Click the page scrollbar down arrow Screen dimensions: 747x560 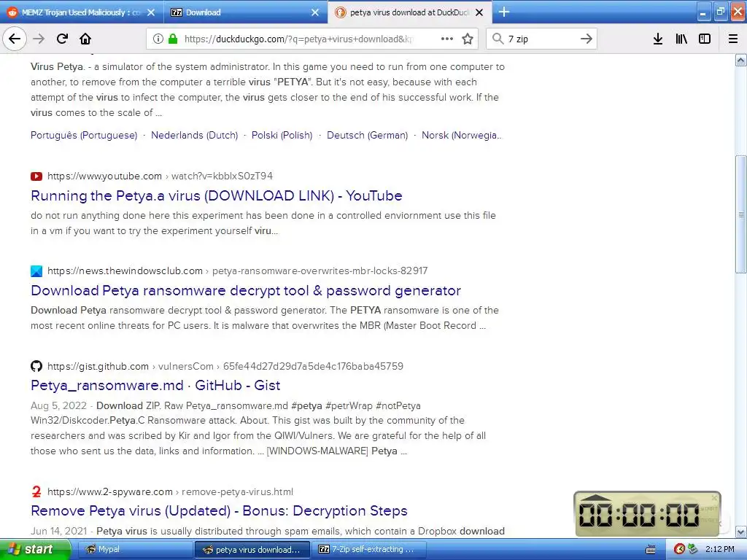click(x=741, y=532)
